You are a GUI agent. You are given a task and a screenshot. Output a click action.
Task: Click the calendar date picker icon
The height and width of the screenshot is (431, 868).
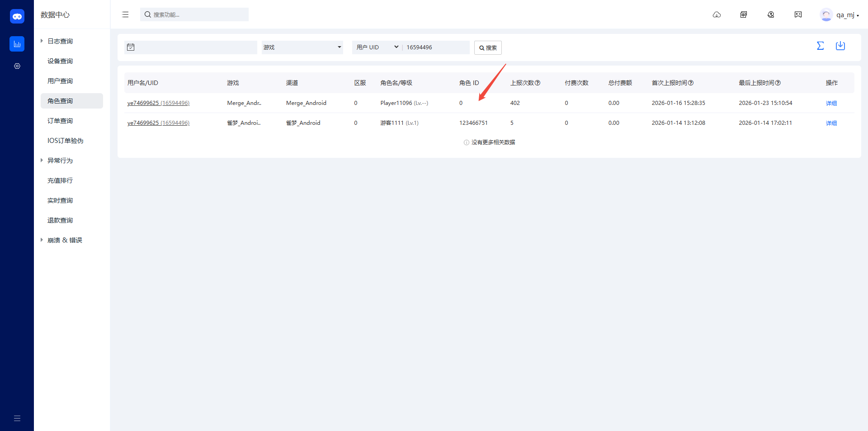131,47
